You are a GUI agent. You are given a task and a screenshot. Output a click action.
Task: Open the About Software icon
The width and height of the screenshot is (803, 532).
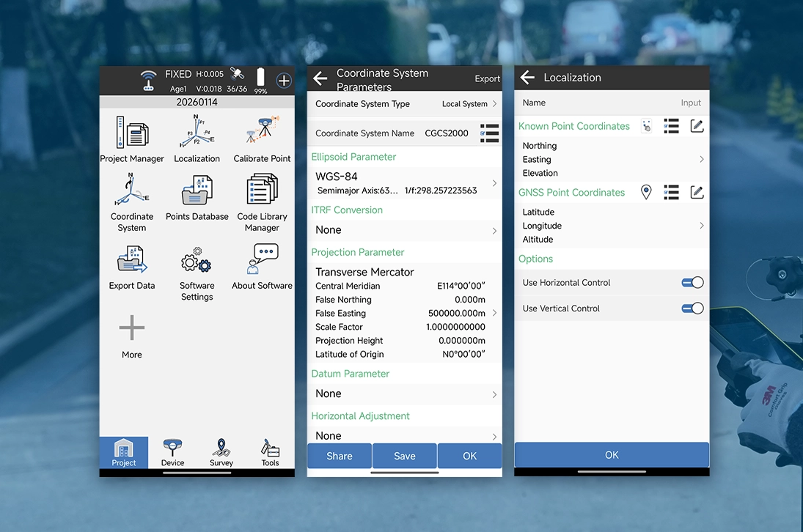click(262, 261)
